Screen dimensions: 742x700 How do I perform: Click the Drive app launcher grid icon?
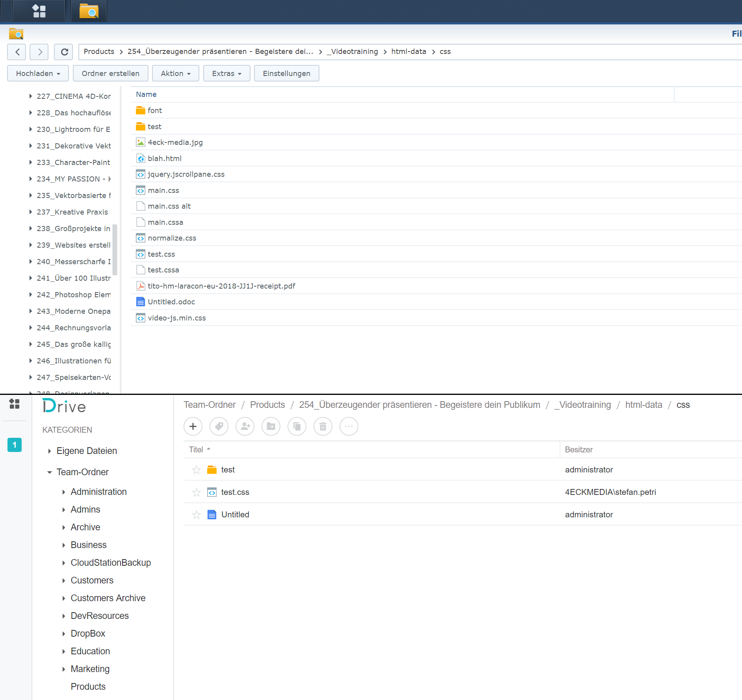(15, 404)
